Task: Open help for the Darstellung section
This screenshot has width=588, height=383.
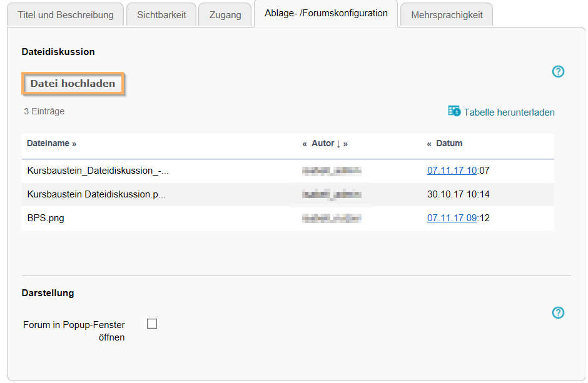Action: pos(558,312)
